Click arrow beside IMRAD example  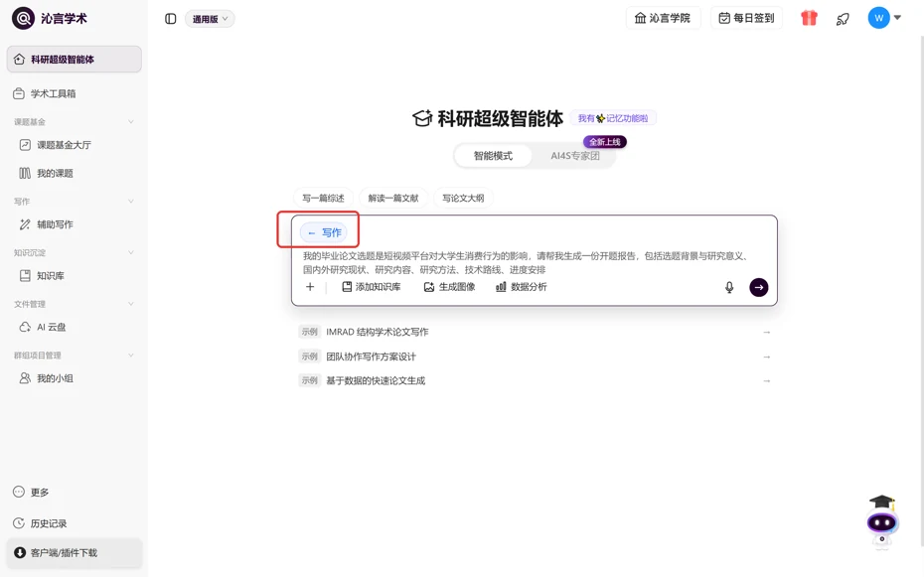pos(767,332)
